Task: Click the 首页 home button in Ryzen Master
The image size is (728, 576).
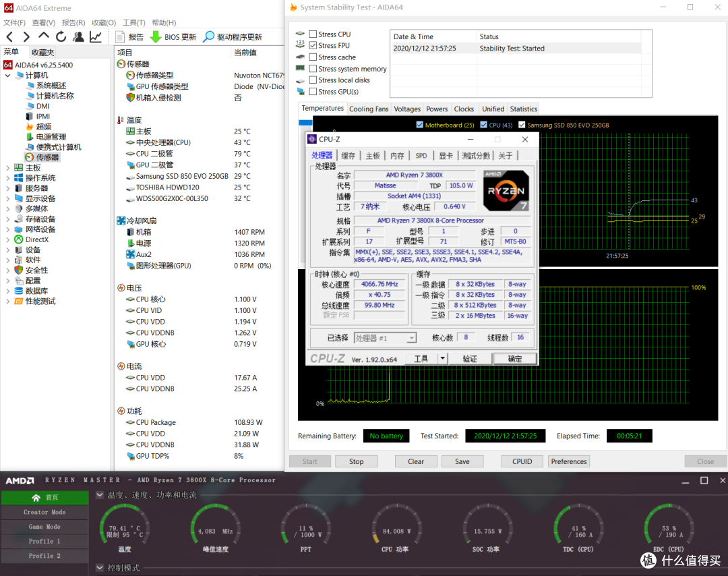Action: click(44, 498)
